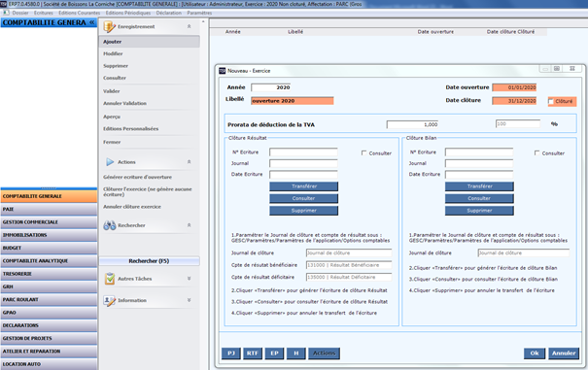Click Fermer in the side panel
The height and width of the screenshot is (370, 588).
pyautogui.click(x=112, y=142)
